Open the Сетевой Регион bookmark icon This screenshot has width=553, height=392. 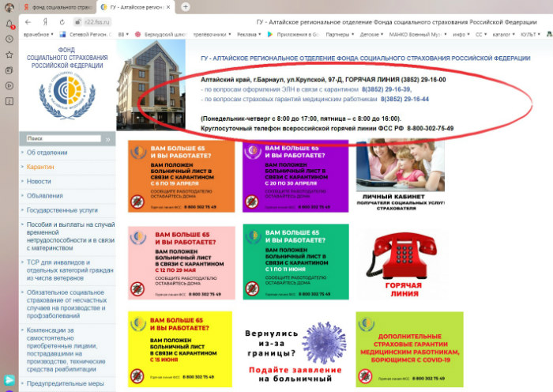click(x=62, y=34)
